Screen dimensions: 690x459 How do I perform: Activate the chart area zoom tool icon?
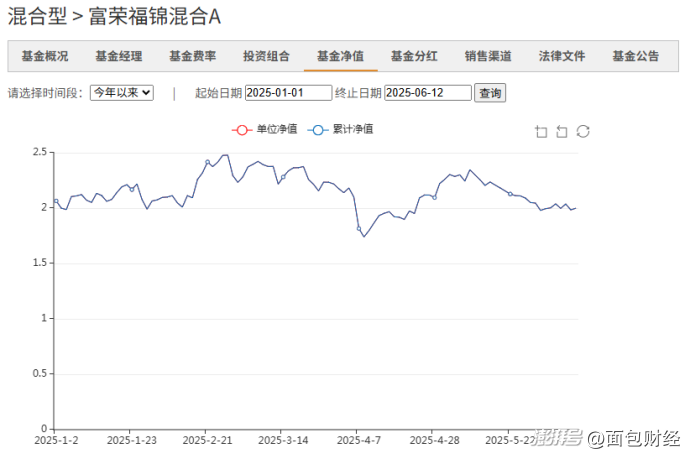(x=541, y=131)
